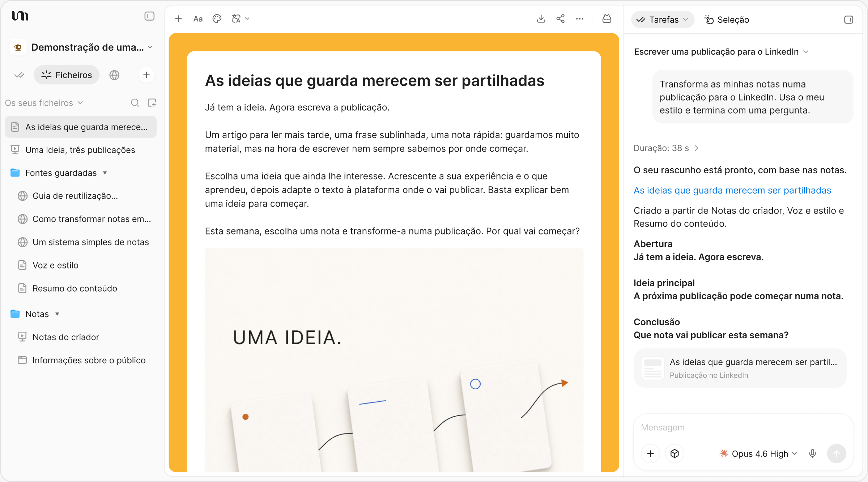868x482 pixels.
Task: Add an attachment with the plus button in chat
Action: (651, 453)
